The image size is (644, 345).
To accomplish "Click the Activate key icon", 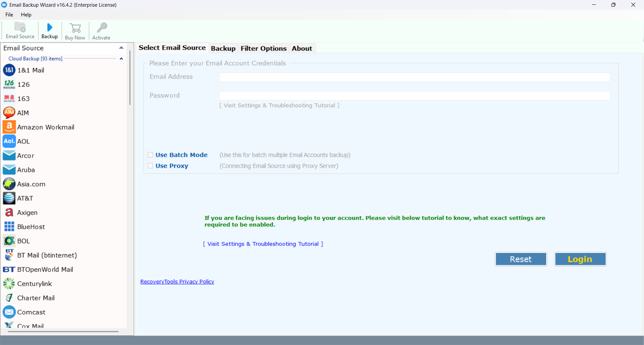I will pyautogui.click(x=102, y=28).
